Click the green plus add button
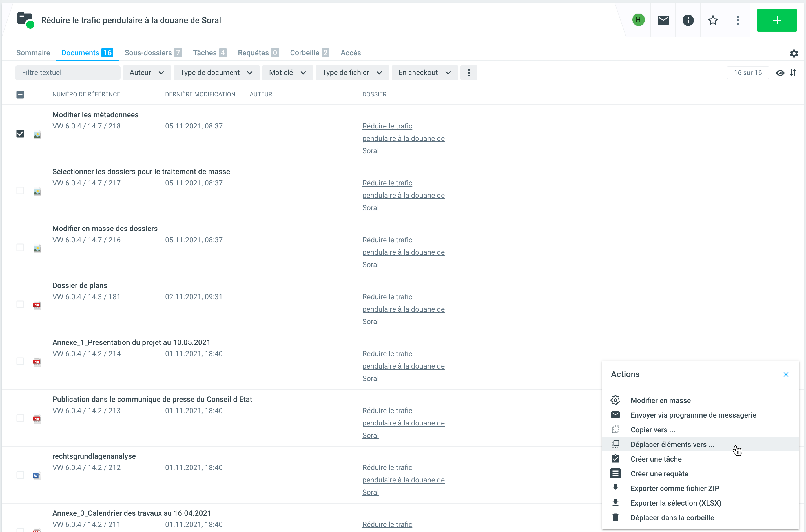The width and height of the screenshot is (806, 532). (776, 20)
